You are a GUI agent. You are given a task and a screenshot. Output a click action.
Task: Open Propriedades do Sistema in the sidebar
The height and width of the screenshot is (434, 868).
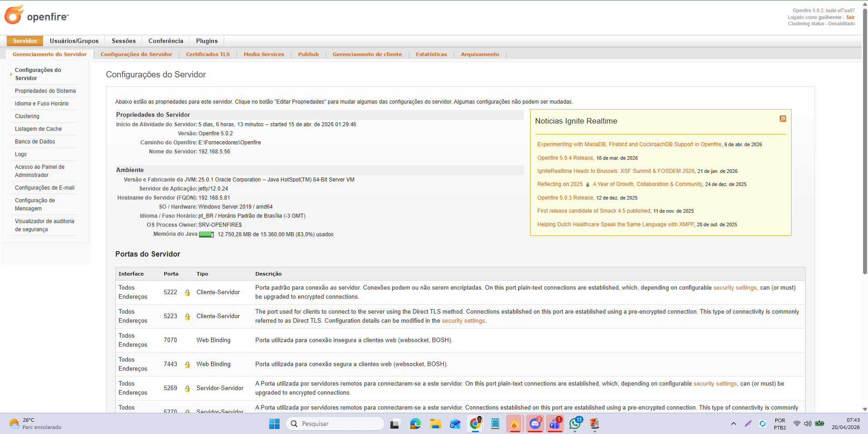click(x=45, y=91)
